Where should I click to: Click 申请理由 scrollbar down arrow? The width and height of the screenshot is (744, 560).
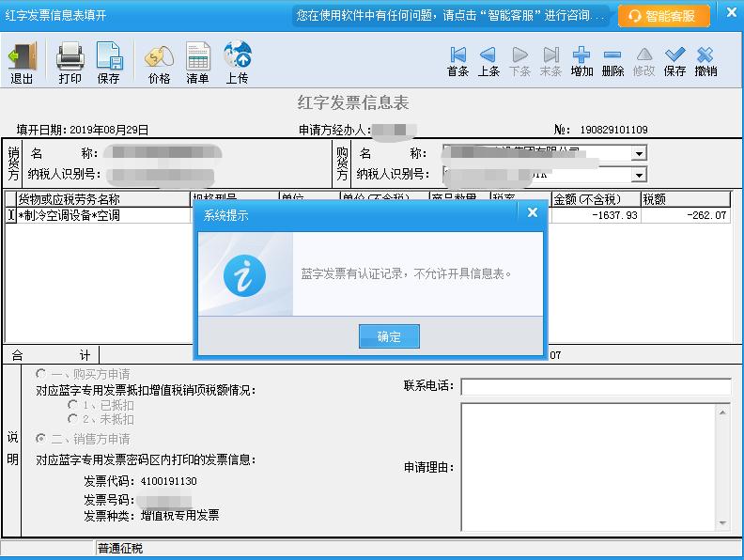722,522
